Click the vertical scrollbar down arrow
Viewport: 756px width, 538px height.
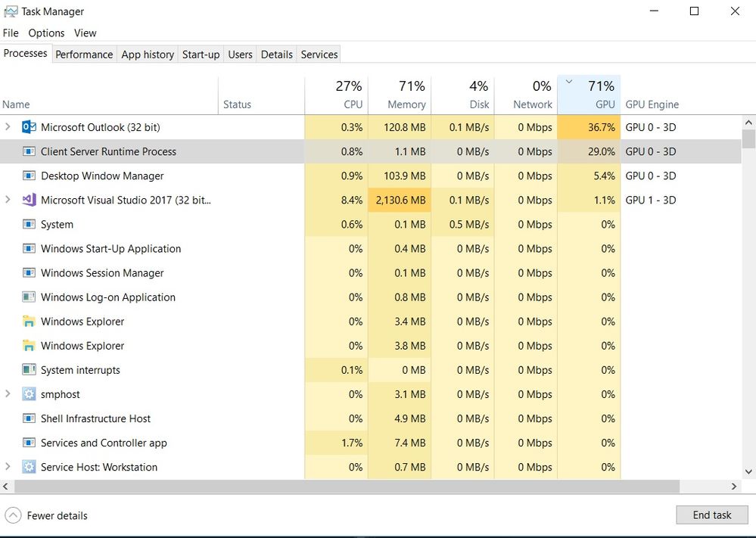(748, 472)
